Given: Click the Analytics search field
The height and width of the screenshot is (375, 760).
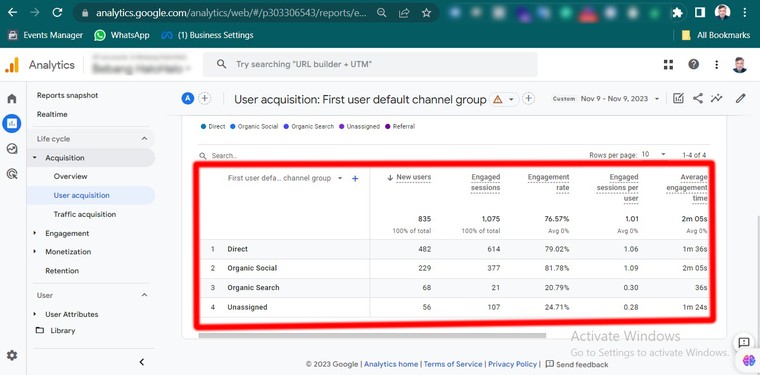Looking at the screenshot, I should click(370, 64).
